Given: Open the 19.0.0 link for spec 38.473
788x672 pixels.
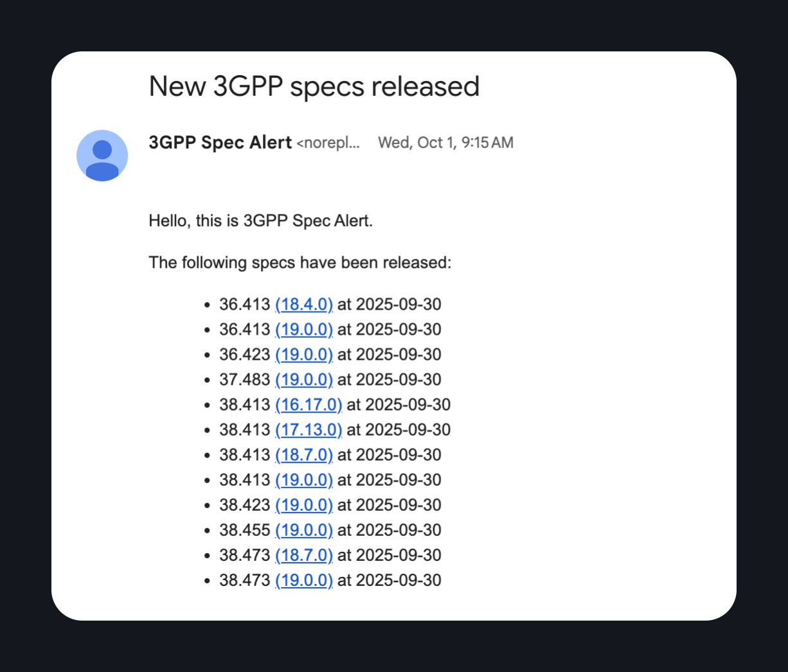Looking at the screenshot, I should 303,580.
